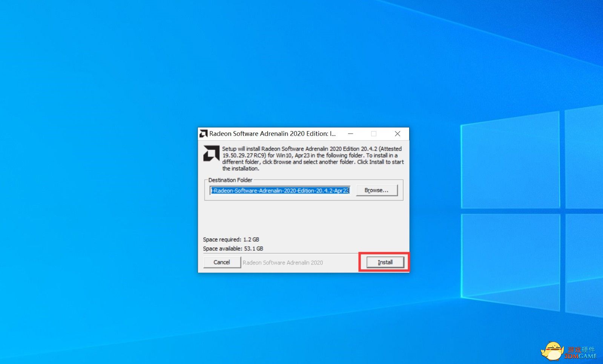Click the disabled maximize button
The image size is (603, 364).
[374, 134]
